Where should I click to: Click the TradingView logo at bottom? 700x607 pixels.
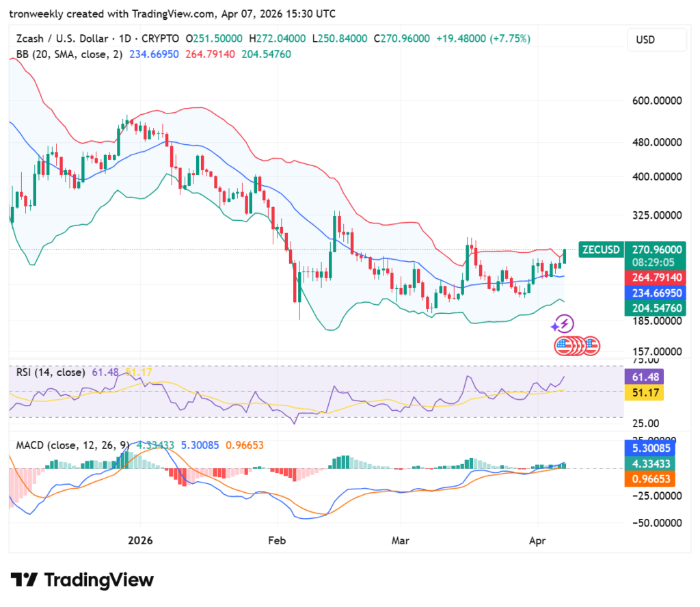click(81, 580)
